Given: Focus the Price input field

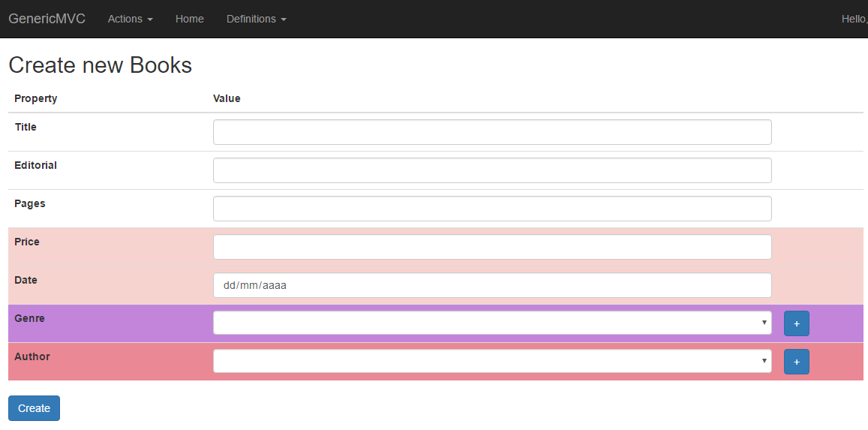Looking at the screenshot, I should click(492, 247).
